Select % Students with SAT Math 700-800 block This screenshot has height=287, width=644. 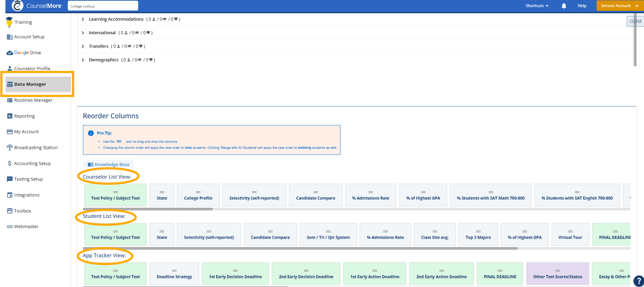[x=491, y=195]
